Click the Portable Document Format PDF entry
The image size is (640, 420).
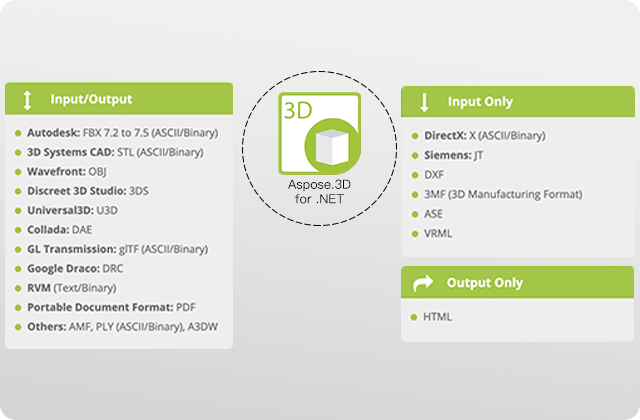click(111, 306)
